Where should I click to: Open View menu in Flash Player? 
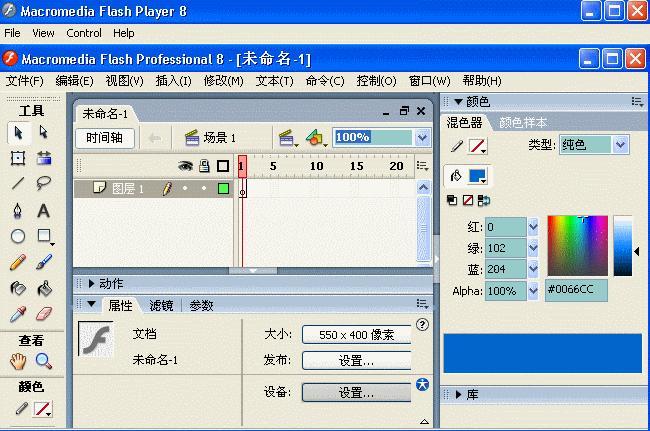[x=43, y=33]
